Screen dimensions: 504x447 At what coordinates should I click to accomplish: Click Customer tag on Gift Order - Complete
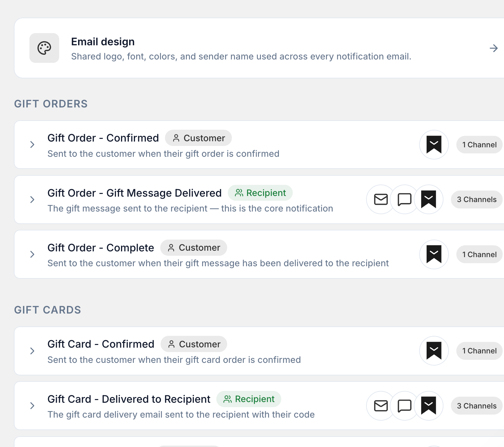click(194, 248)
